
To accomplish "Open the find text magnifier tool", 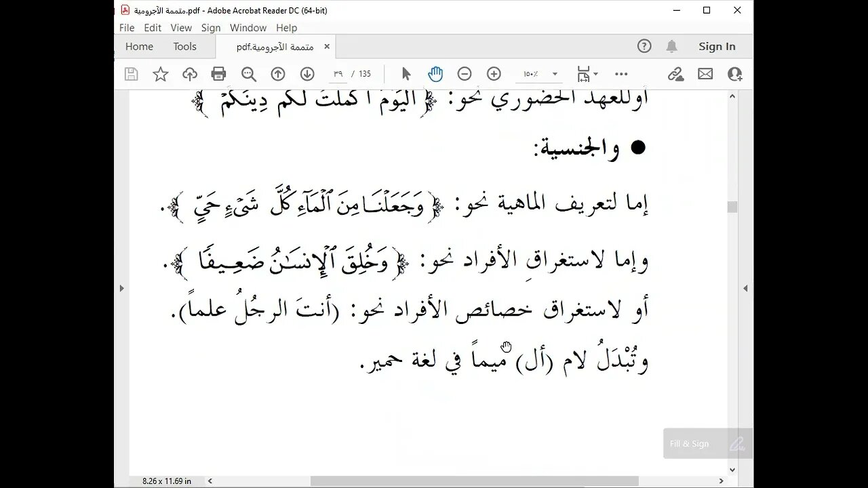I will click(x=249, y=74).
